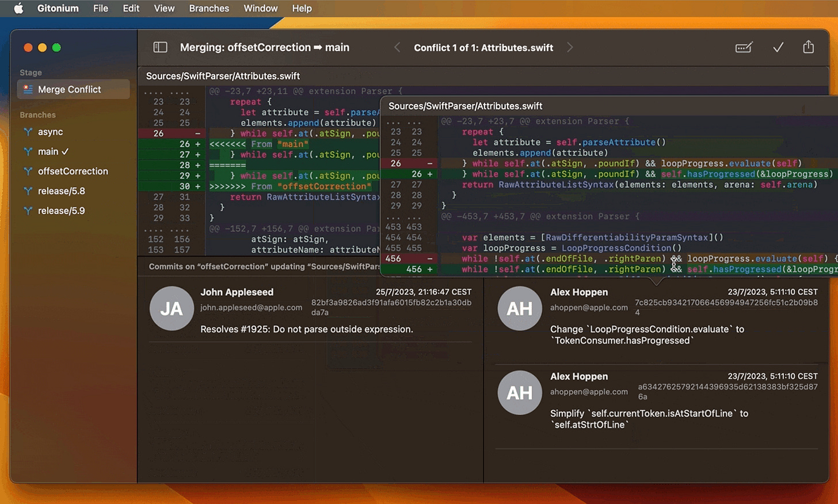The width and height of the screenshot is (838, 504).
Task: Click hash starting with a634276257921
Action: [x=728, y=392]
